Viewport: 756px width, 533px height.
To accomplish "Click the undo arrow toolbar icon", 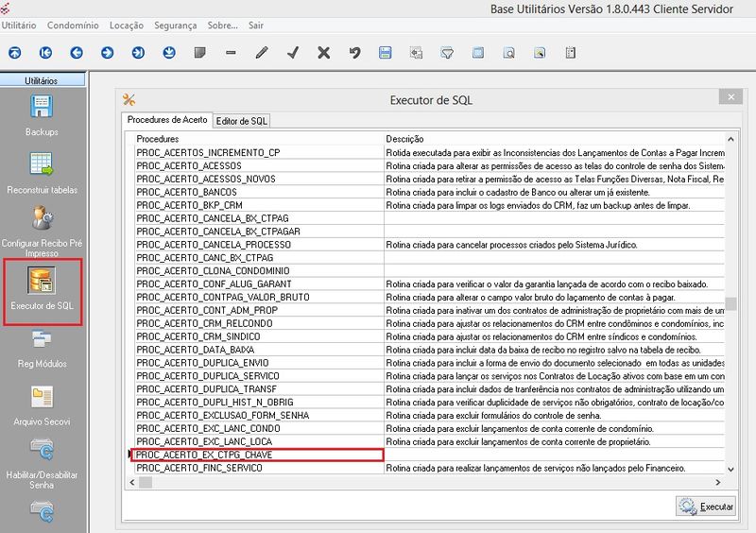I will (x=354, y=52).
